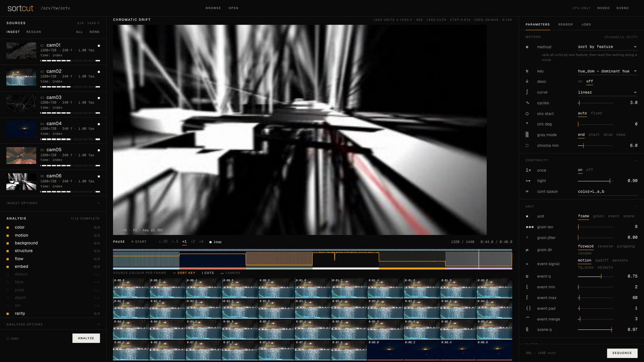Open the curve linear dropdown
Screen dimensions: 644x362
[607, 93]
